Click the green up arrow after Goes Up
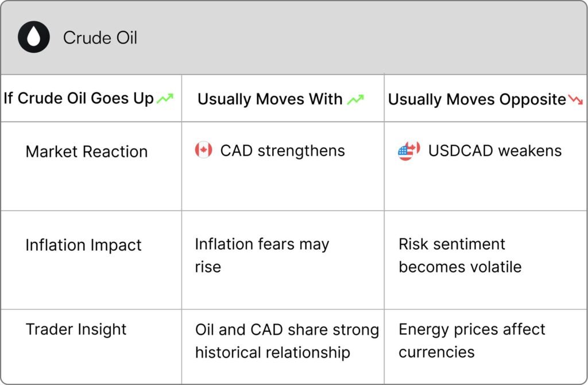The width and height of the screenshot is (588, 385). (165, 99)
